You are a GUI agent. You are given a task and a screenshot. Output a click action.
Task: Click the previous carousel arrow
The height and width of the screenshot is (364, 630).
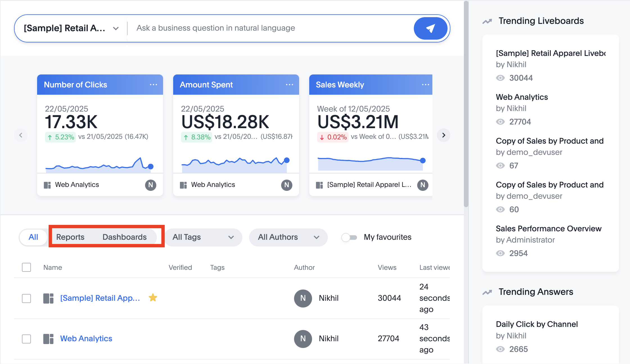tap(21, 135)
